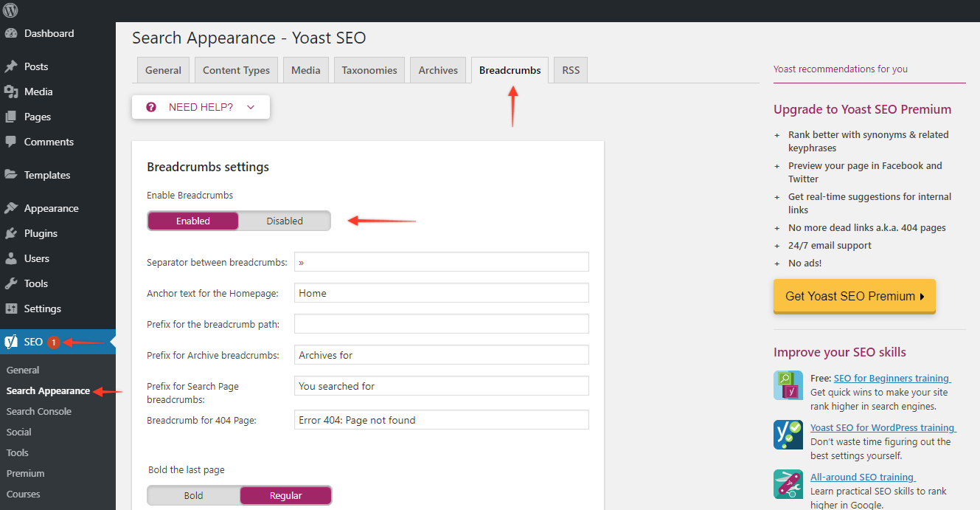Select Bold for the last page
This screenshot has height=510, width=980.
pyautogui.click(x=192, y=495)
